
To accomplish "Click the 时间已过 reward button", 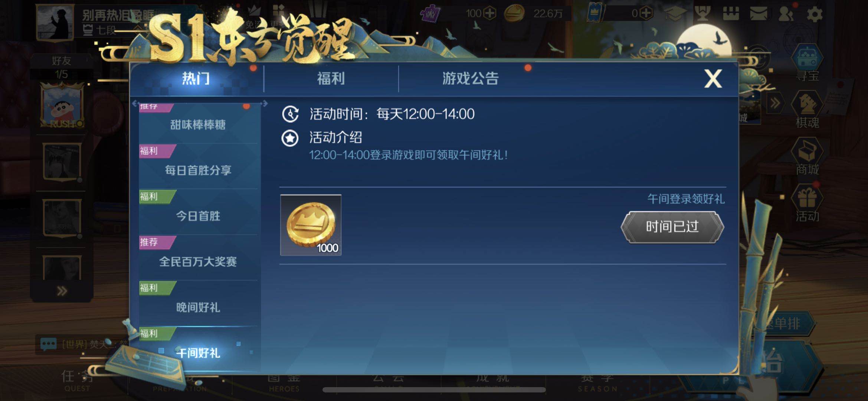I will pyautogui.click(x=672, y=227).
